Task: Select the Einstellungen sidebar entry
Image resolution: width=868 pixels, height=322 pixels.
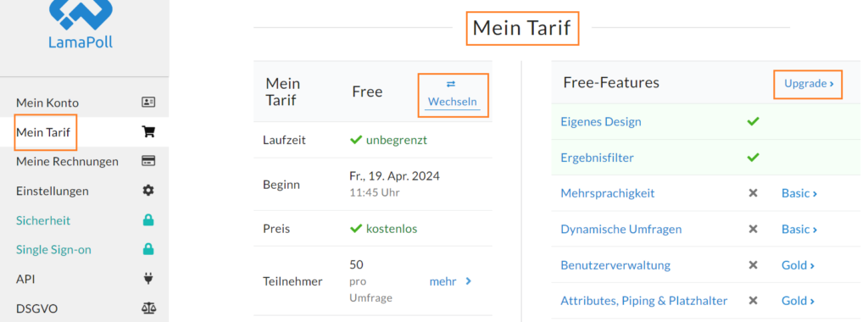Action: tap(52, 191)
